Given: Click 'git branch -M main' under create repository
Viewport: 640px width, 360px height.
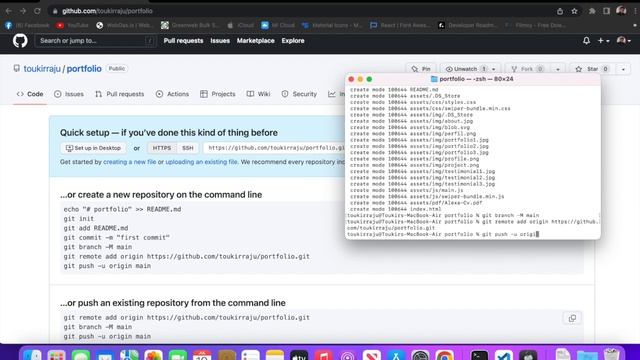Looking at the screenshot, I should [x=98, y=247].
